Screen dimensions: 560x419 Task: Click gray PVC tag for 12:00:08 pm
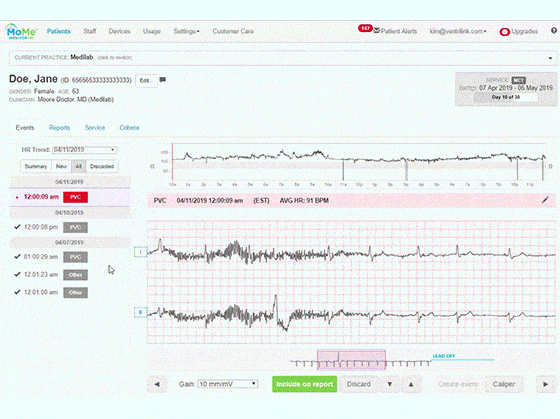coord(75,227)
